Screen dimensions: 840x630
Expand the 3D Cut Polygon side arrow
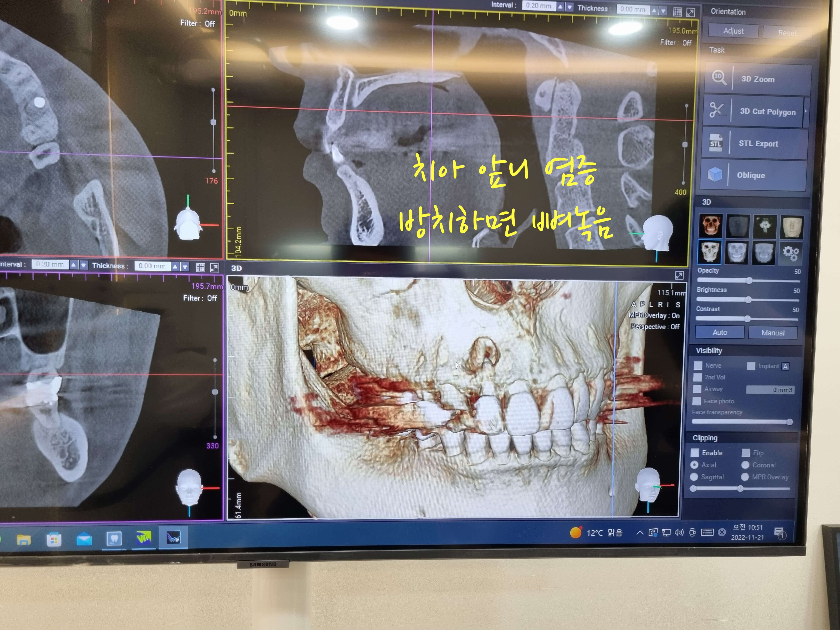coord(806,112)
